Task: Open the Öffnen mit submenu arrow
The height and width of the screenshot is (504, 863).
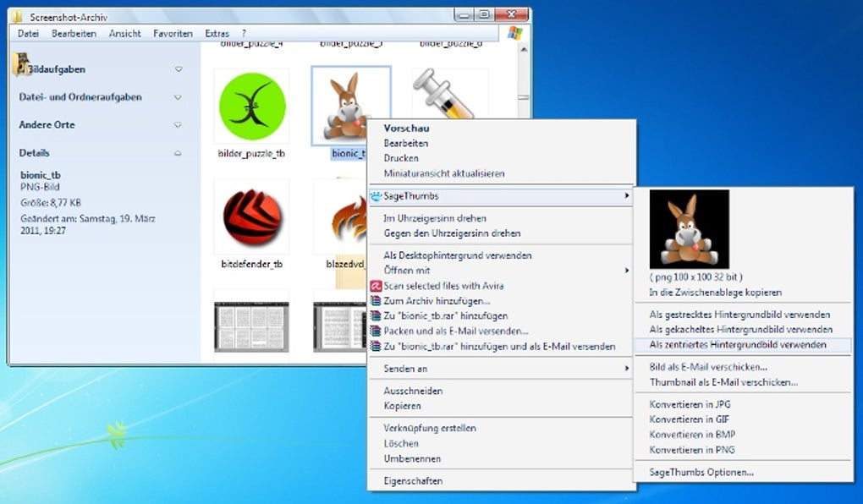Action: [626, 271]
